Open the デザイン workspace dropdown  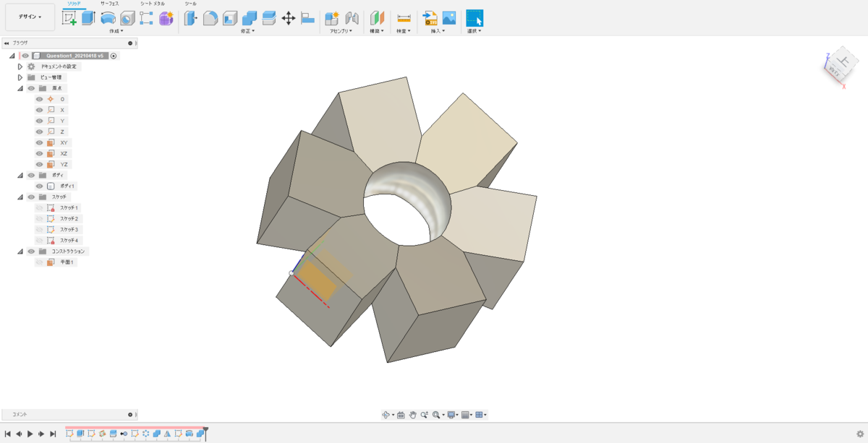tap(30, 17)
